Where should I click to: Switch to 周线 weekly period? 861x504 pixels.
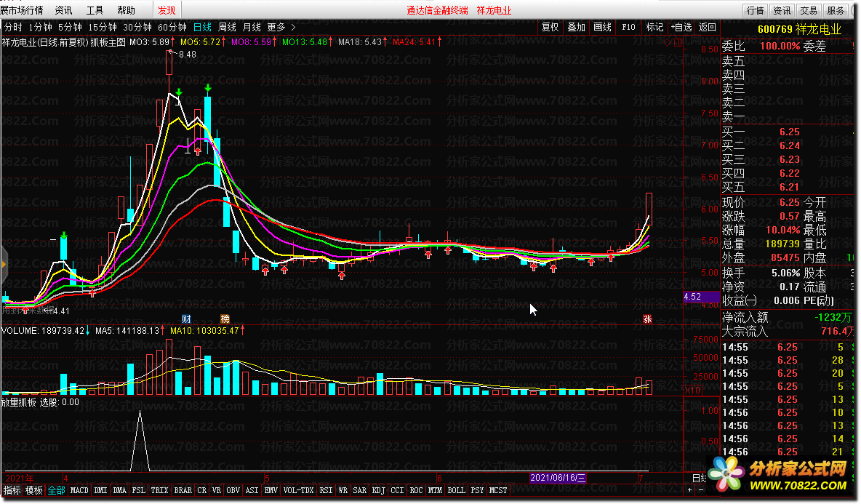[x=227, y=27]
